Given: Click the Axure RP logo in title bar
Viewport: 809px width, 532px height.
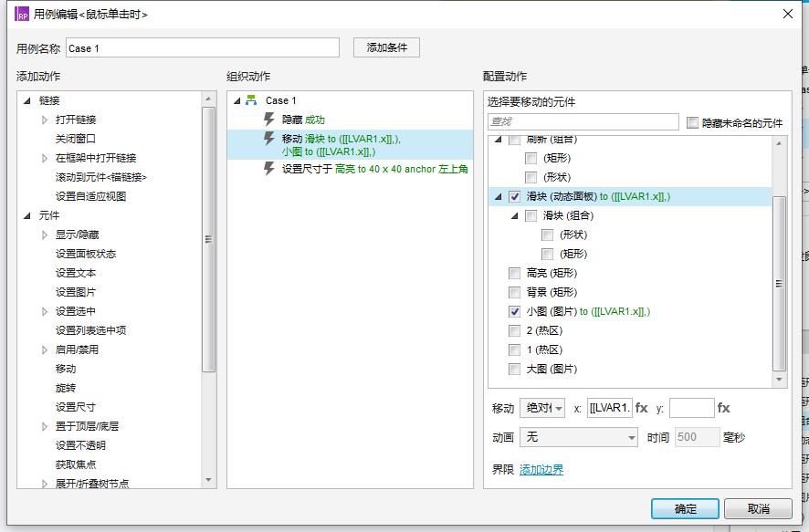Looking at the screenshot, I should pyautogui.click(x=22, y=14).
